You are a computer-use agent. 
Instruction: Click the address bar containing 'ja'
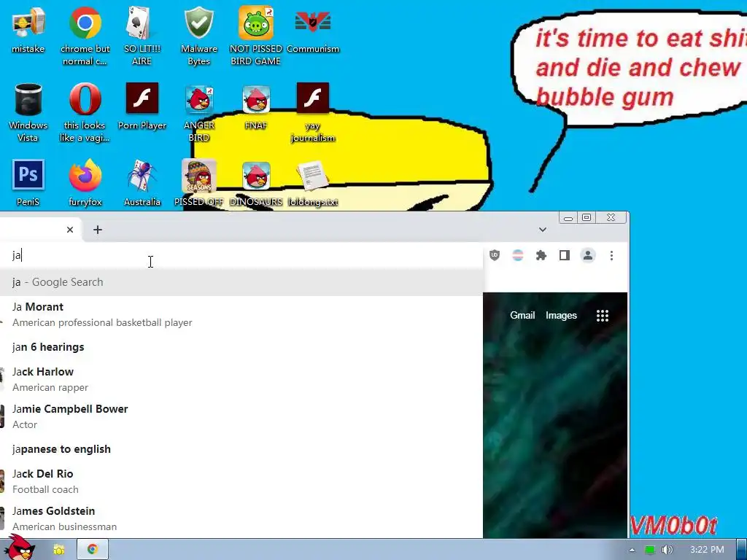(241, 255)
